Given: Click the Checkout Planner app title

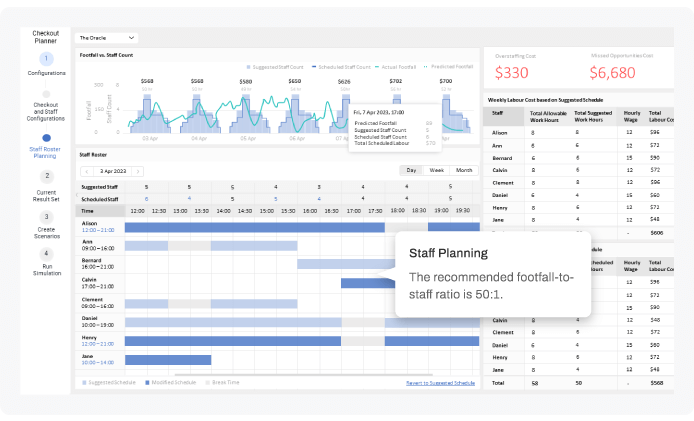Looking at the screenshot, I should (46, 37).
